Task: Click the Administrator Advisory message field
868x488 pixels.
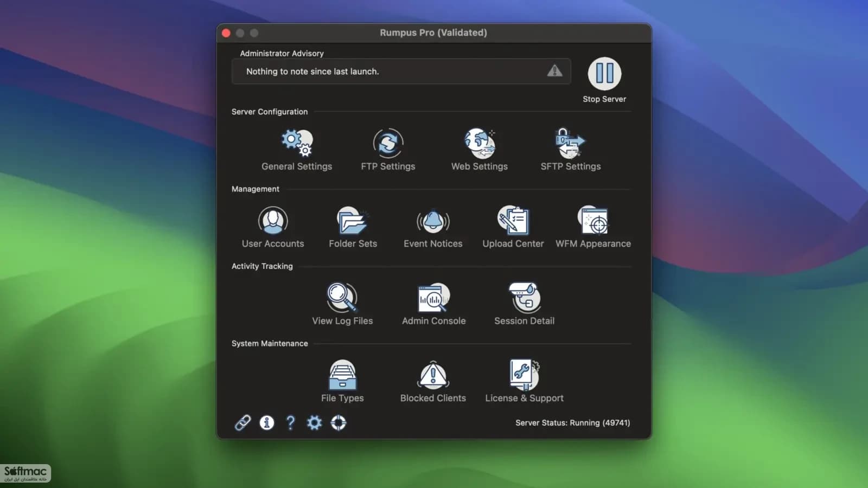Action: [401, 71]
